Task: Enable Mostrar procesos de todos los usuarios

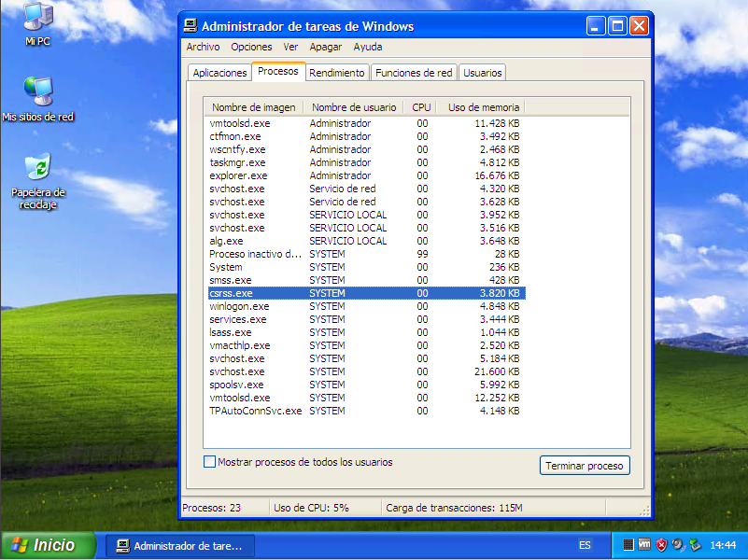Action: [x=209, y=462]
